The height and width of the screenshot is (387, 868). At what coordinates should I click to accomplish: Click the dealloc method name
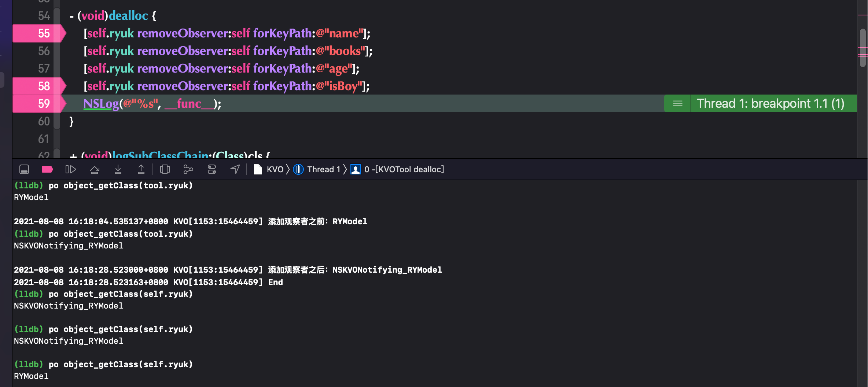pyautogui.click(x=128, y=16)
